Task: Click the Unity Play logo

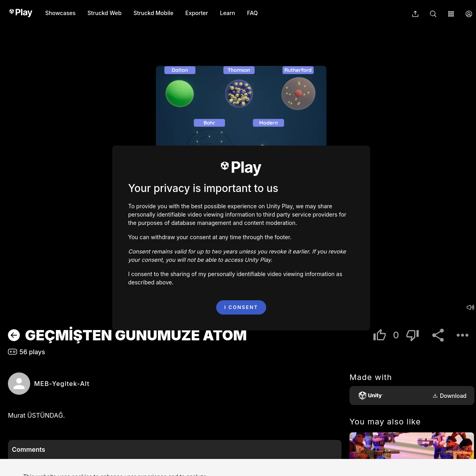Action: point(21,12)
